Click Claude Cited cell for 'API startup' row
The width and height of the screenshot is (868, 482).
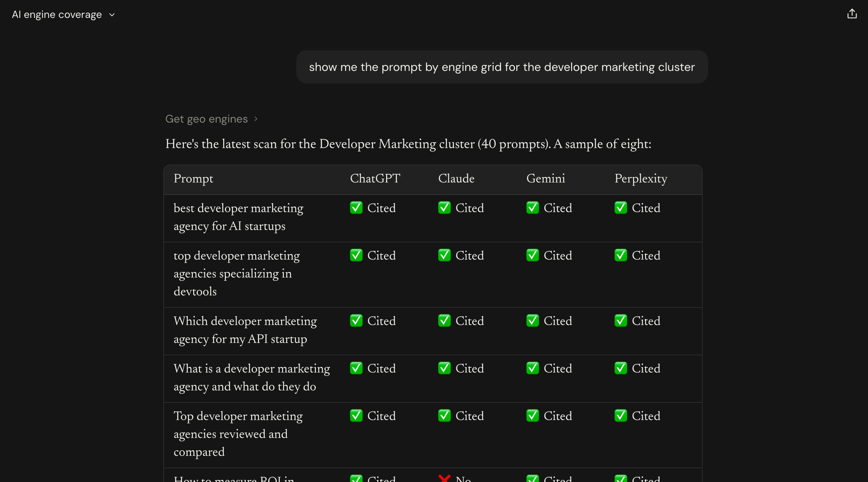(461, 321)
